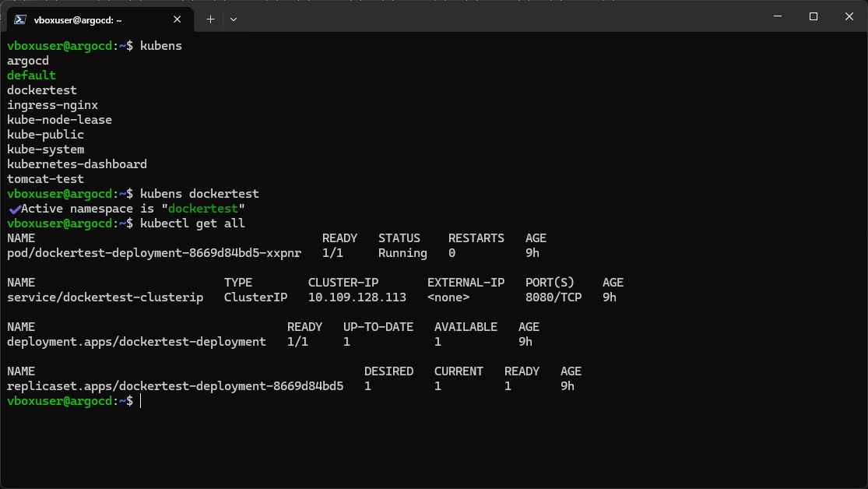Click the '9h' age of the replicaset
Image resolution: width=868 pixels, height=489 pixels.
click(568, 386)
